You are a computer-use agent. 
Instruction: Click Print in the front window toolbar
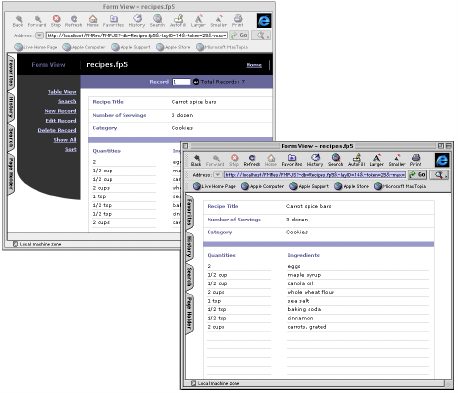(x=415, y=160)
